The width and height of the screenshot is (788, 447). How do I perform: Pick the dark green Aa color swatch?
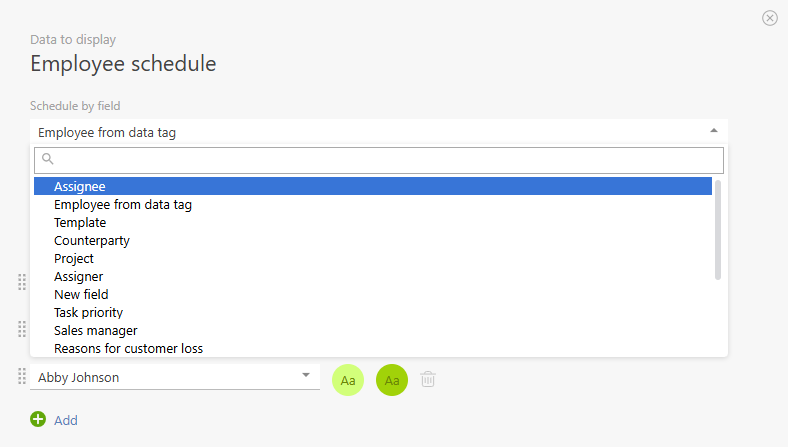click(392, 380)
